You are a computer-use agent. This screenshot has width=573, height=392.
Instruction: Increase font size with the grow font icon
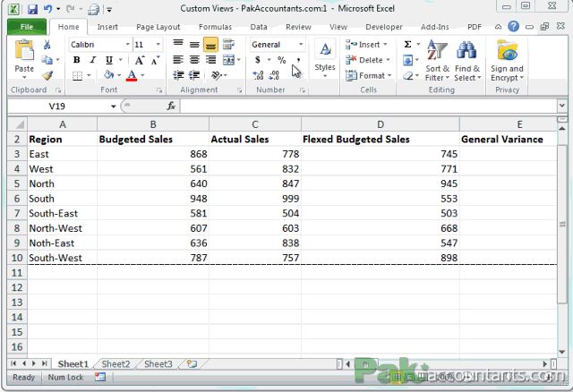pyautogui.click(x=140, y=60)
